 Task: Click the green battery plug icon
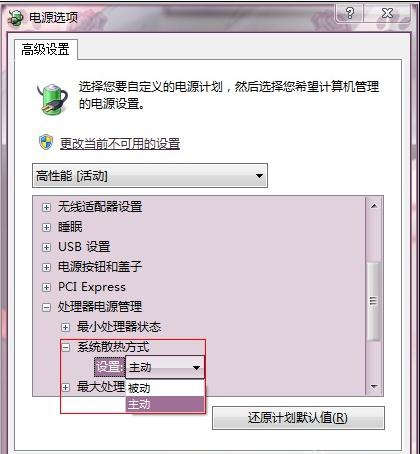52,99
